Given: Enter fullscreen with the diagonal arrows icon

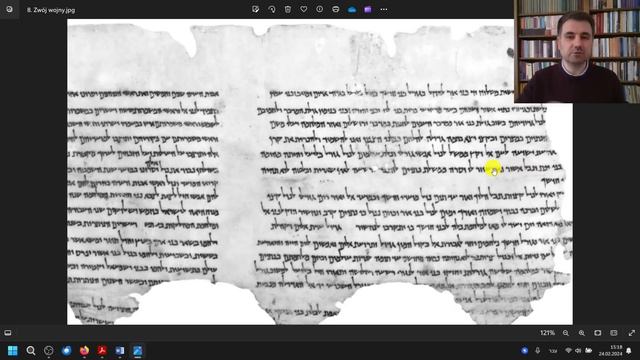Looking at the screenshot, I should click(x=631, y=333).
